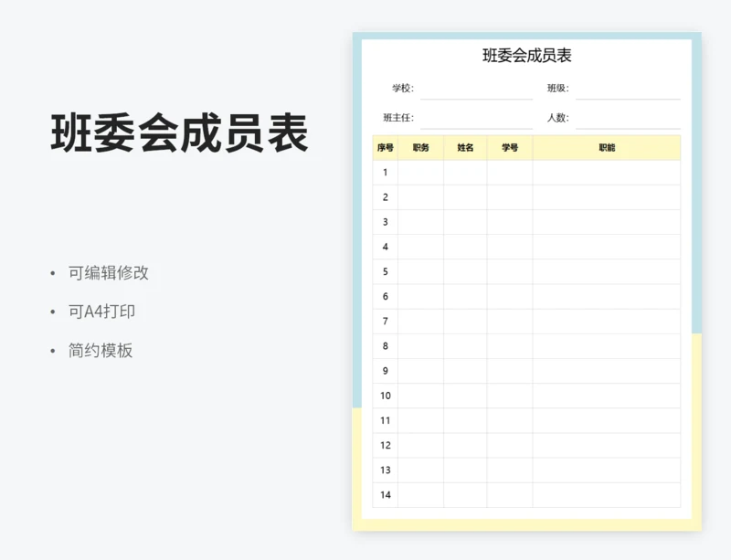Select row number 11 cell
This screenshot has width=731, height=560.
point(385,420)
